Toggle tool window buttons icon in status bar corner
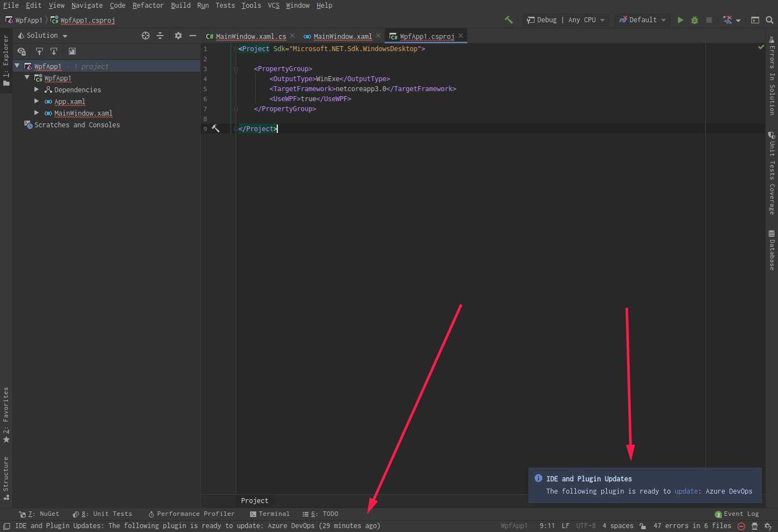 (x=6, y=526)
